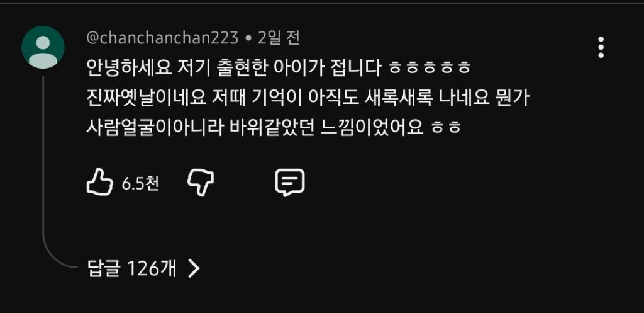Screen dimensions: 644x313
Task: Tap the comment line starting 사람얼굴이아니라
Action: (x=274, y=128)
